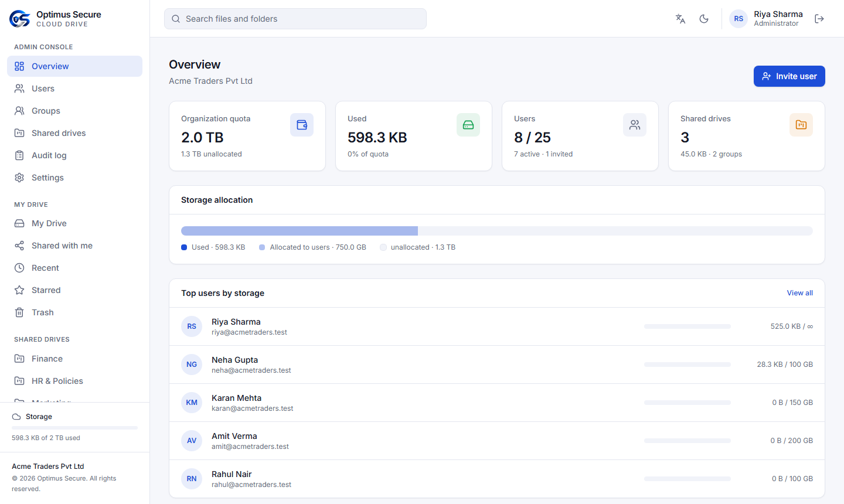Click Neha Gupta's storage usage bar
This screenshot has width=844, height=504.
point(688,365)
